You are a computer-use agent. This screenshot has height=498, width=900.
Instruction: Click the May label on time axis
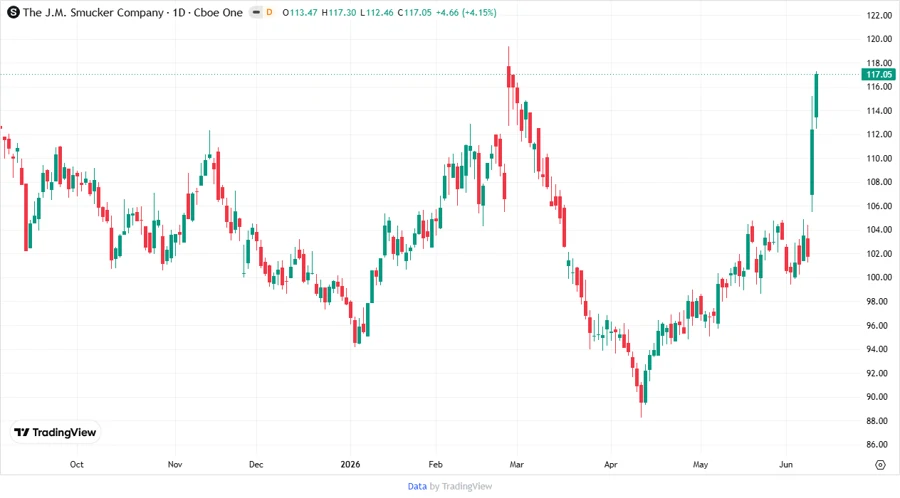pyautogui.click(x=700, y=464)
